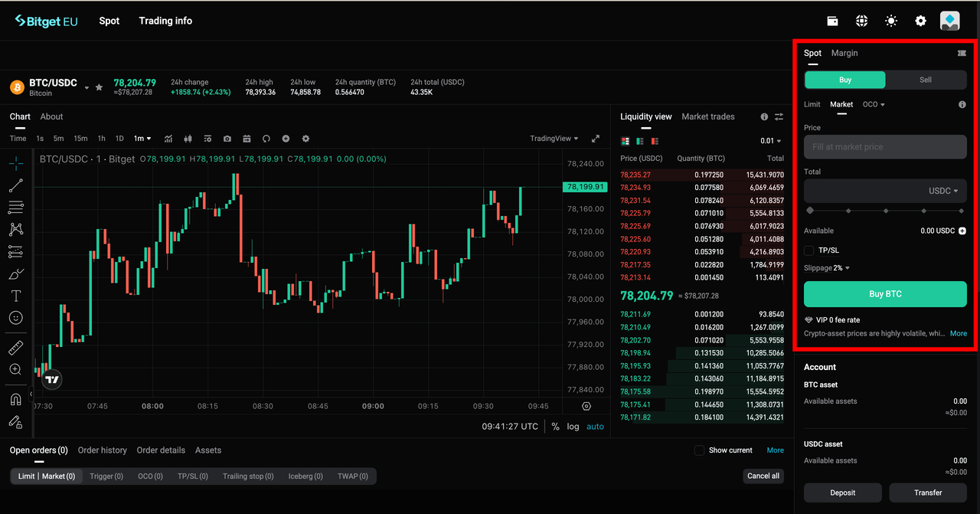Select the zoom-in magnifier tool
The width and height of the screenshot is (980, 514).
[15, 370]
